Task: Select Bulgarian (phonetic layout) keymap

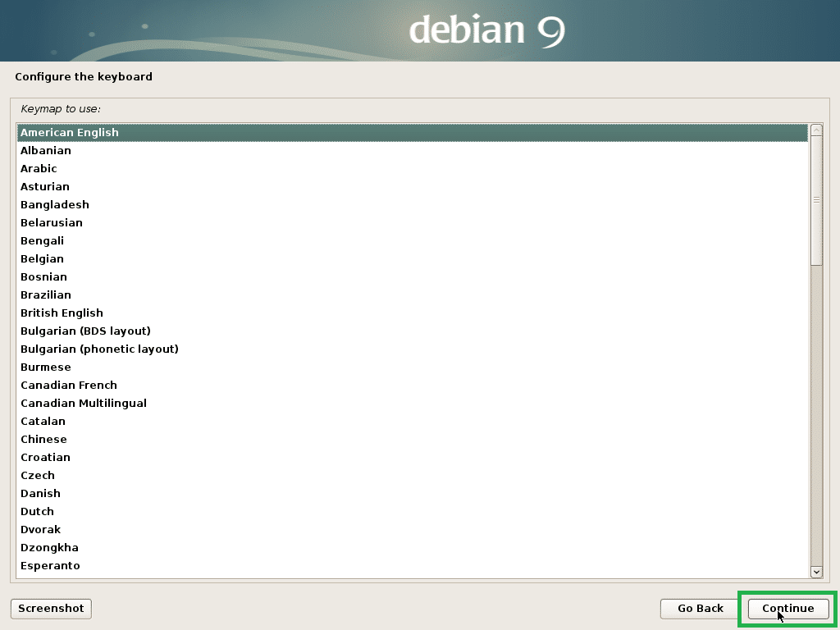Action: (x=412, y=349)
